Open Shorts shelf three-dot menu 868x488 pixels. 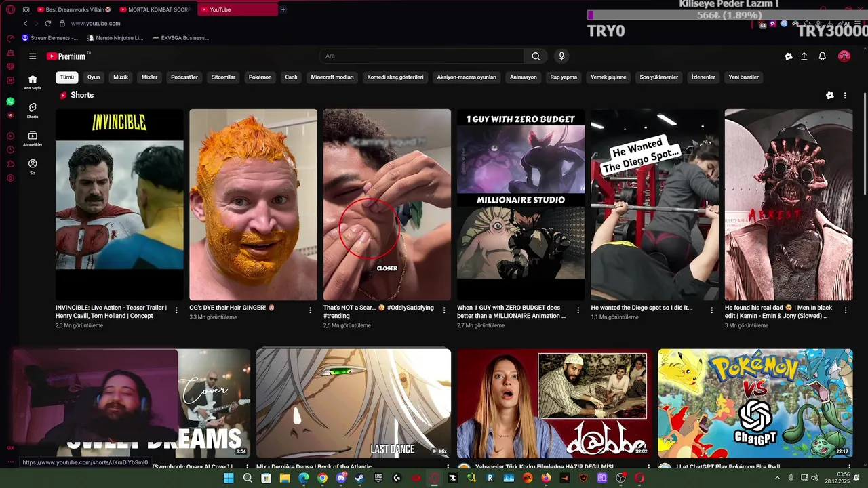pos(845,96)
